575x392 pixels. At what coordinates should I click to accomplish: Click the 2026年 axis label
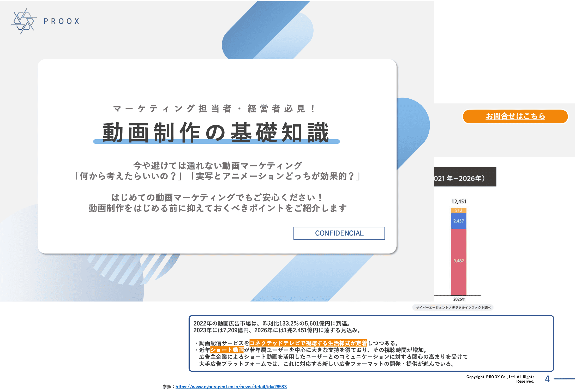tap(459, 299)
